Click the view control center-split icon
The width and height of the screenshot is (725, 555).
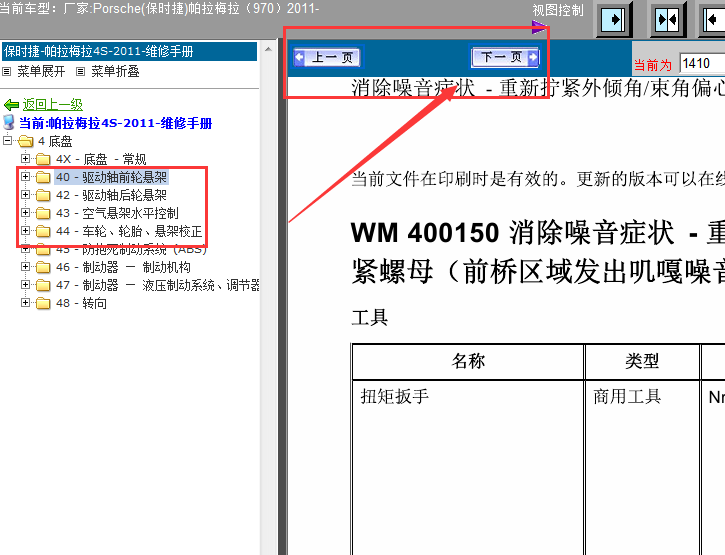point(668,19)
